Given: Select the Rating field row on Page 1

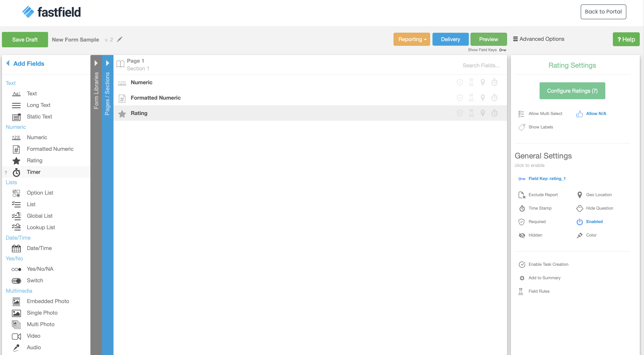Looking at the screenshot, I should pyautogui.click(x=139, y=113).
